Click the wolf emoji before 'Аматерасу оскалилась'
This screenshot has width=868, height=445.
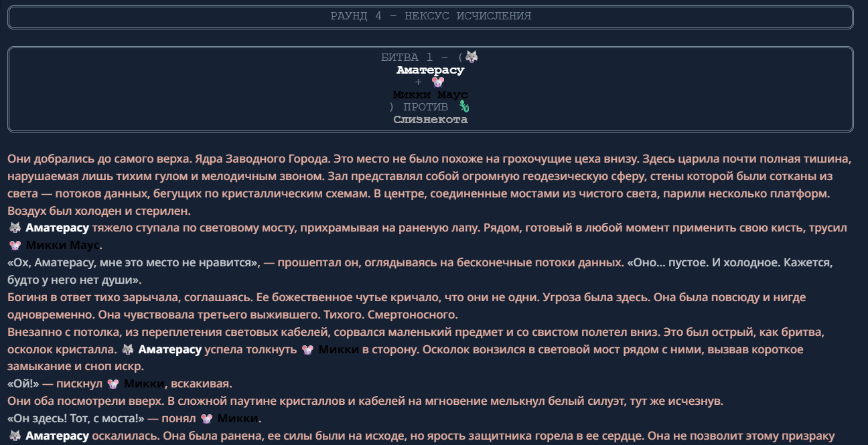coord(15,436)
